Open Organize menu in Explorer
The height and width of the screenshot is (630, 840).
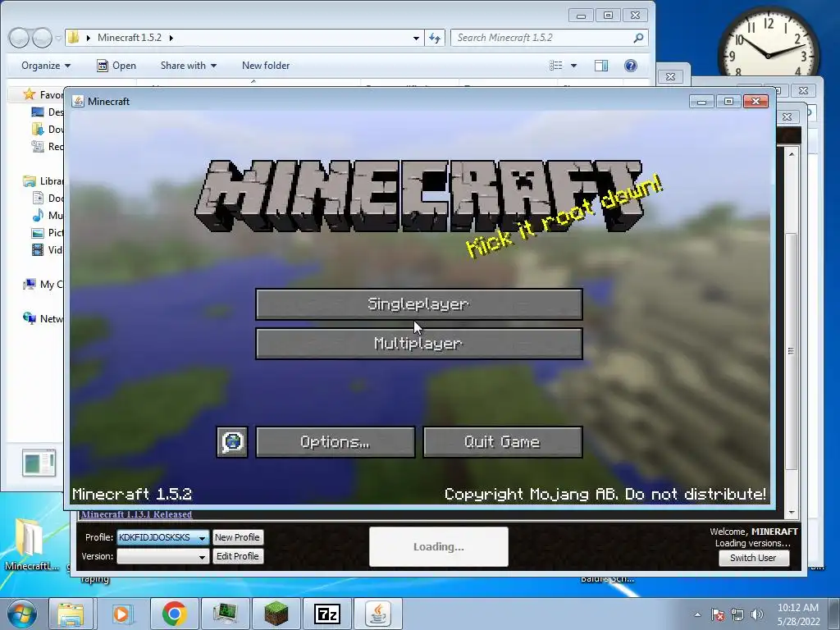(46, 66)
